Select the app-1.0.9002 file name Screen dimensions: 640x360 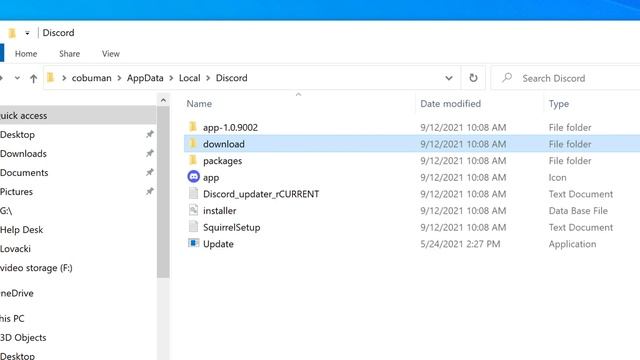tap(230, 127)
